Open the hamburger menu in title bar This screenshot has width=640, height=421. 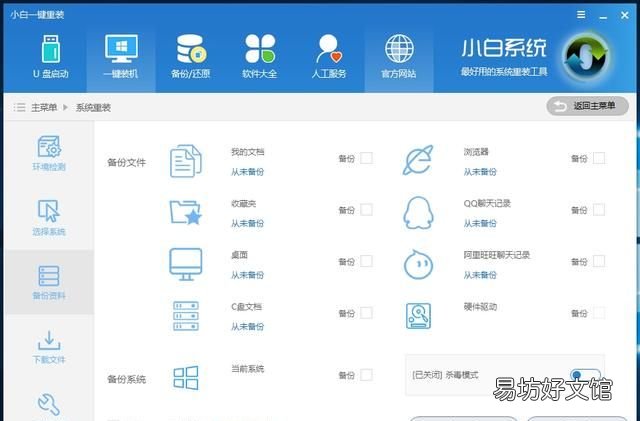[581, 15]
